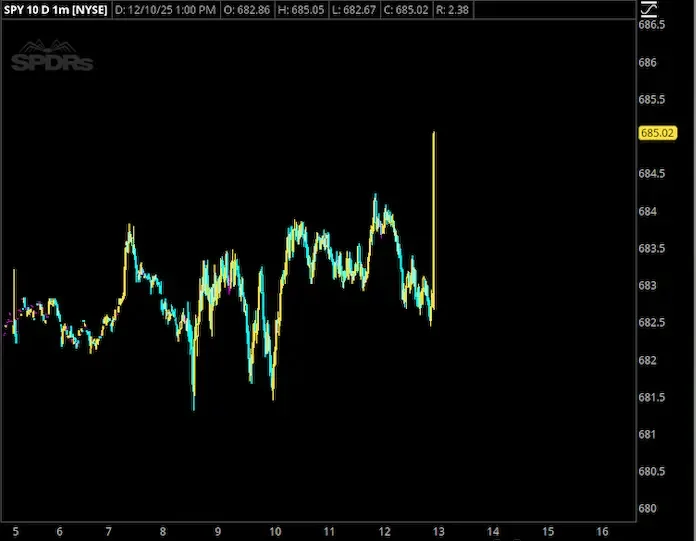Click the low value L: 682.67
This screenshot has width=696, height=541.
coord(354,10)
